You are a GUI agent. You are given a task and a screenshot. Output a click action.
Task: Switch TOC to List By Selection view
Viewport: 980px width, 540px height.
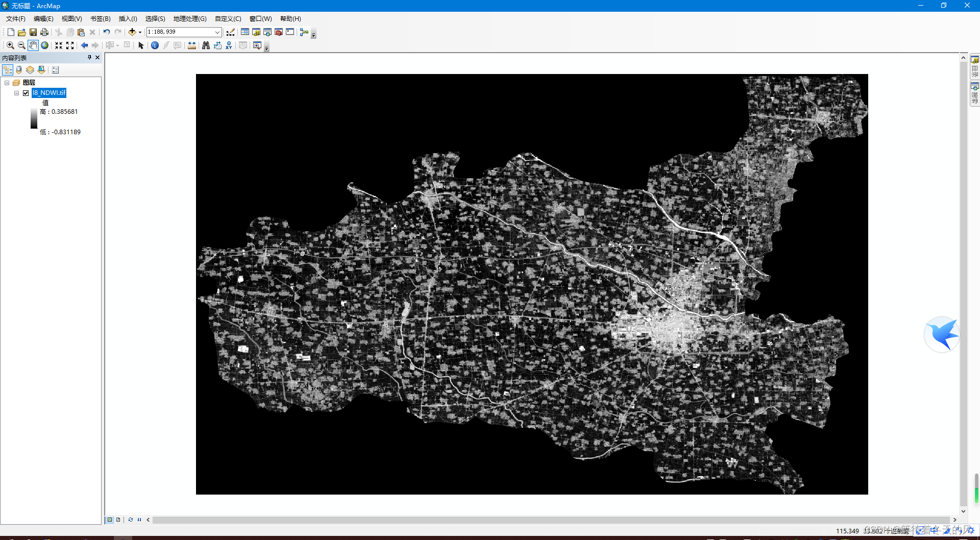(41, 70)
